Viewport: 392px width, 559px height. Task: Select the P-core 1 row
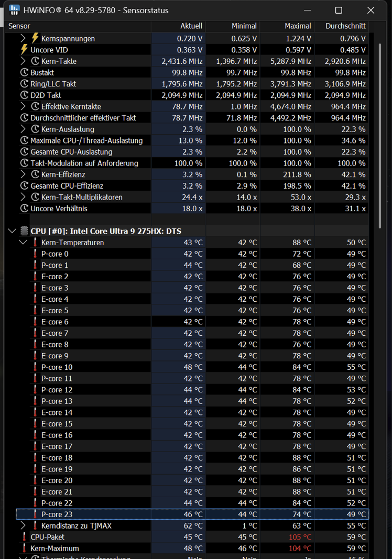coord(193,265)
